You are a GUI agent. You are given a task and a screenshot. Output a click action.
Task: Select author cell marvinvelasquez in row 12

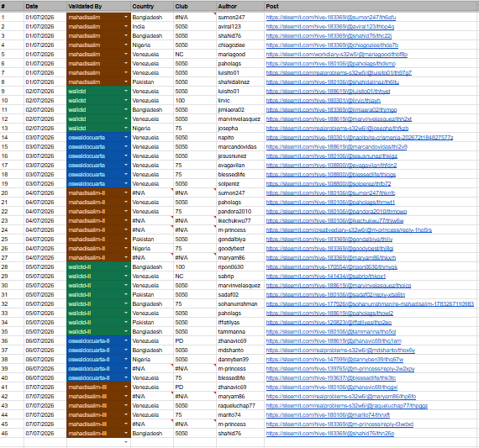pyautogui.click(x=240, y=119)
